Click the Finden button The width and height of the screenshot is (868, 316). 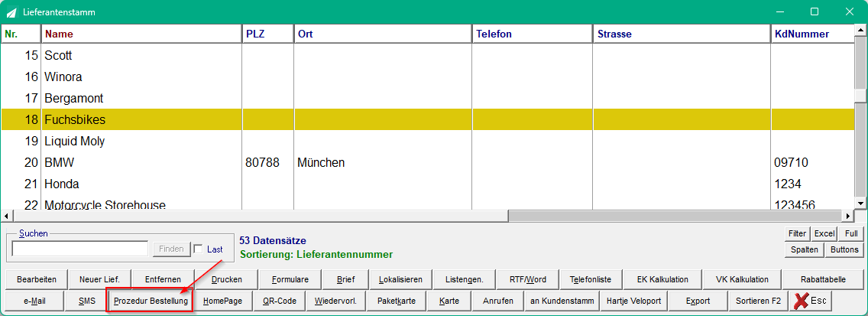click(x=172, y=249)
